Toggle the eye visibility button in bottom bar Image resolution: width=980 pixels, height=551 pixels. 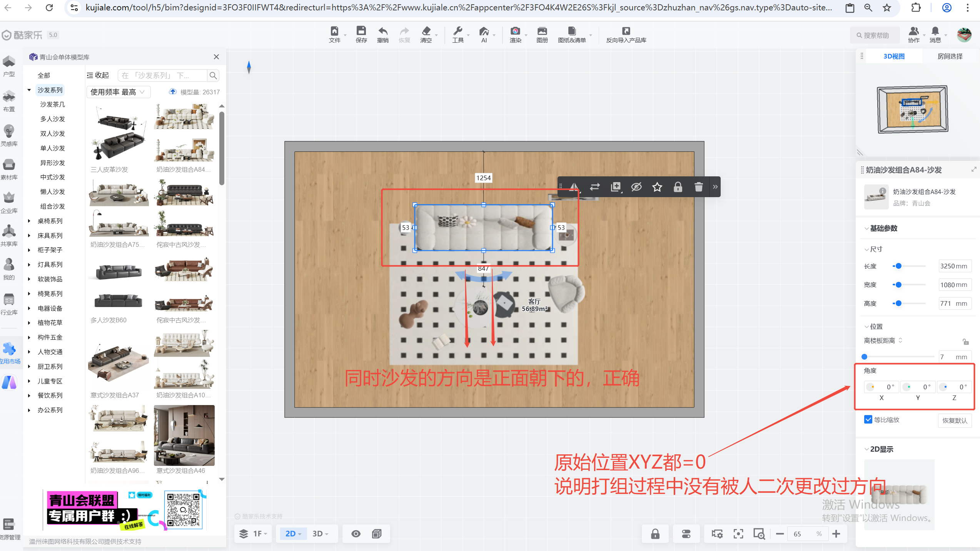pyautogui.click(x=356, y=534)
